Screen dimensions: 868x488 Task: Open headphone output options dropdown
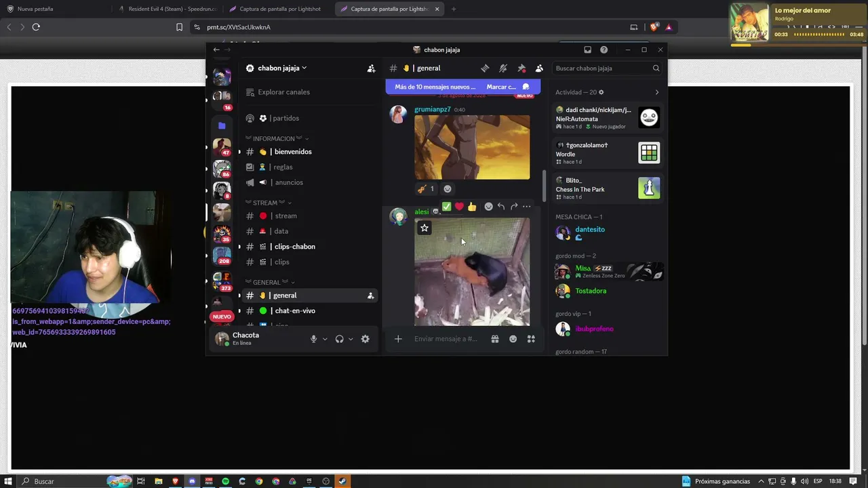(x=351, y=339)
